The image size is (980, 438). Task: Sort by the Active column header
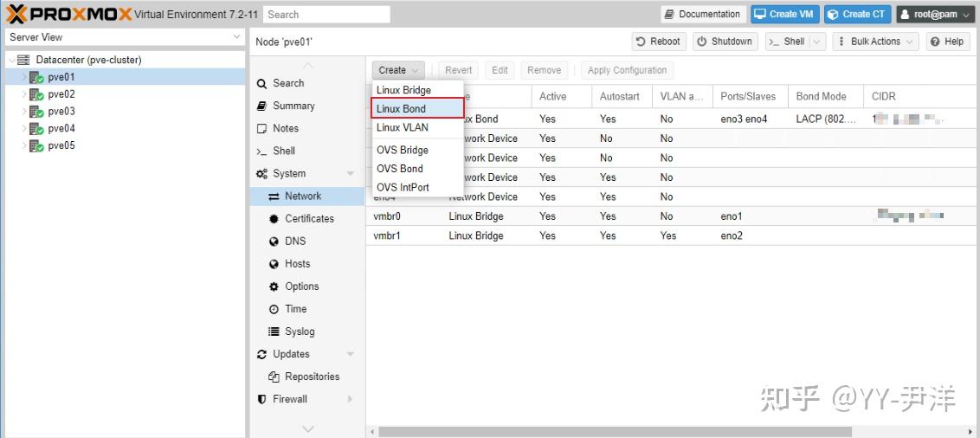(x=561, y=96)
